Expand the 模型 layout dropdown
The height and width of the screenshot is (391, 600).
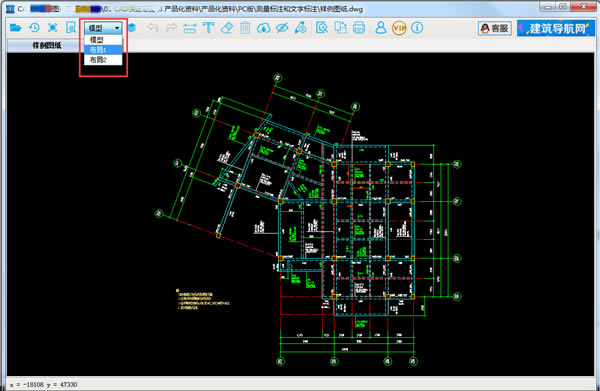tap(103, 28)
